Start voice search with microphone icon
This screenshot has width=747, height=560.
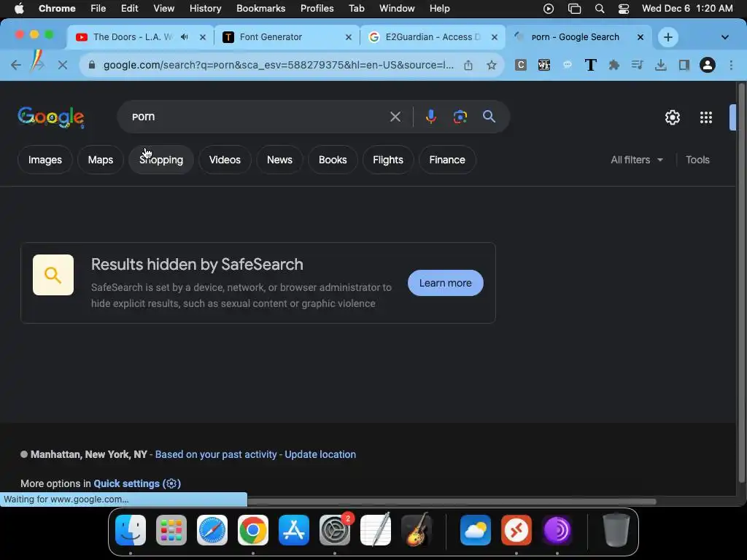tap(430, 117)
